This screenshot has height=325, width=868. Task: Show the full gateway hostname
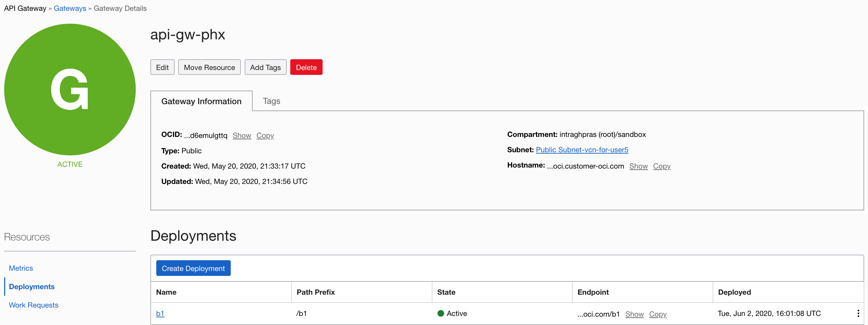click(638, 166)
